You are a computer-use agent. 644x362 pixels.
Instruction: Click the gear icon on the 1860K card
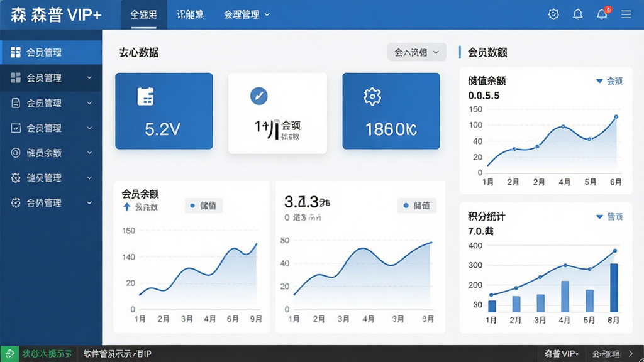[x=372, y=96]
